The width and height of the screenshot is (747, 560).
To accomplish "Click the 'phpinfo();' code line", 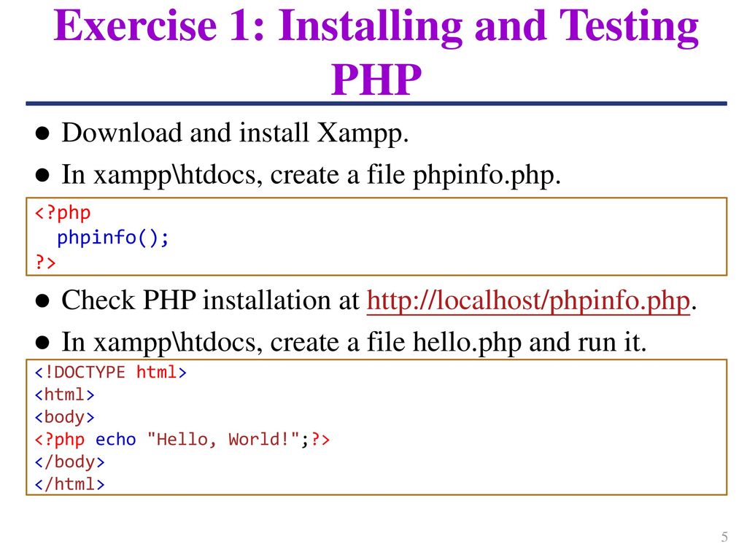I will 113,237.
